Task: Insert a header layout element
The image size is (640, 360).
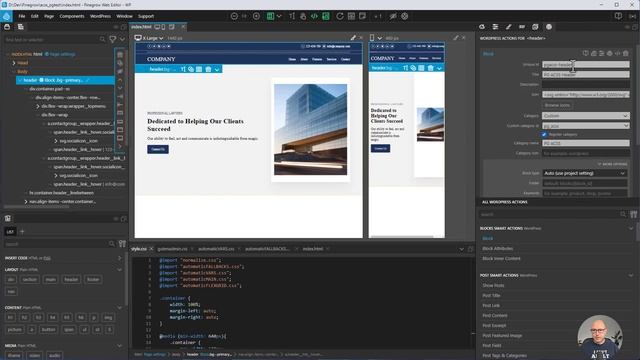Action: tap(71, 280)
